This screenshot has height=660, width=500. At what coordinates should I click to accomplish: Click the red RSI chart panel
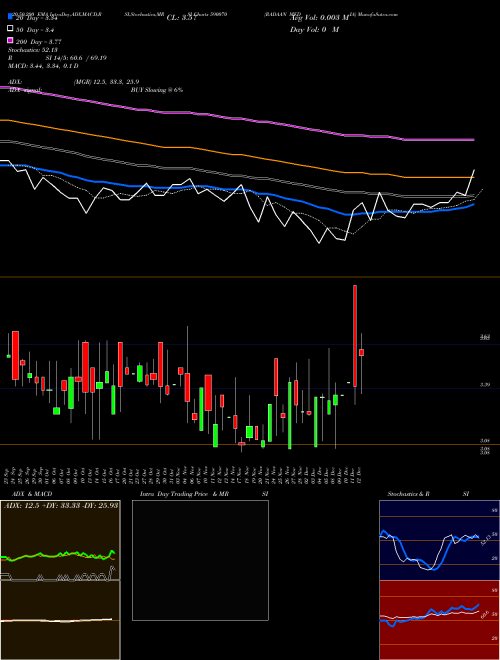[x=439, y=620]
